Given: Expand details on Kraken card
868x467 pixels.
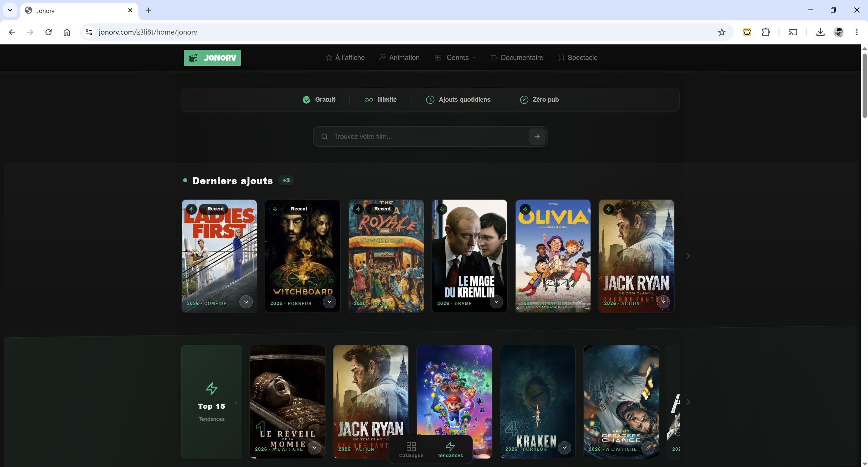Looking at the screenshot, I should pos(564,448).
